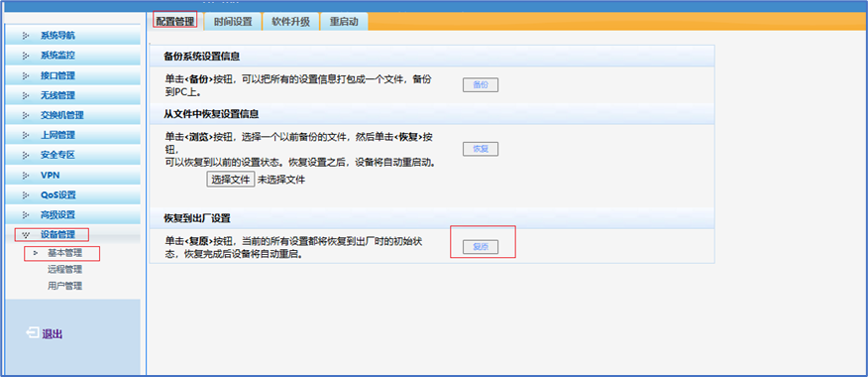Open the 重启动 tab
Image resolution: width=868 pixels, height=377 pixels.
pos(344,22)
